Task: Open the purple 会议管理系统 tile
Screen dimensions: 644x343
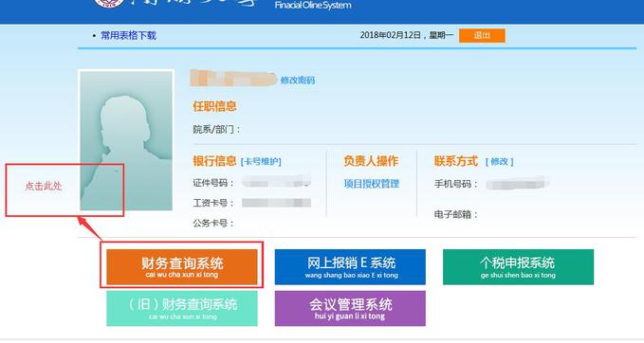Action: [350, 309]
